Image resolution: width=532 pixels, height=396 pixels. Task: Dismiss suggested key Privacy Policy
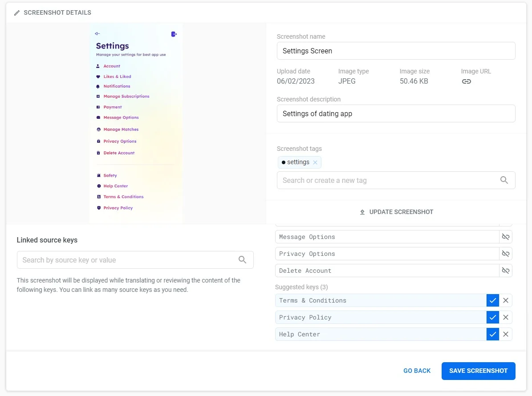click(506, 317)
